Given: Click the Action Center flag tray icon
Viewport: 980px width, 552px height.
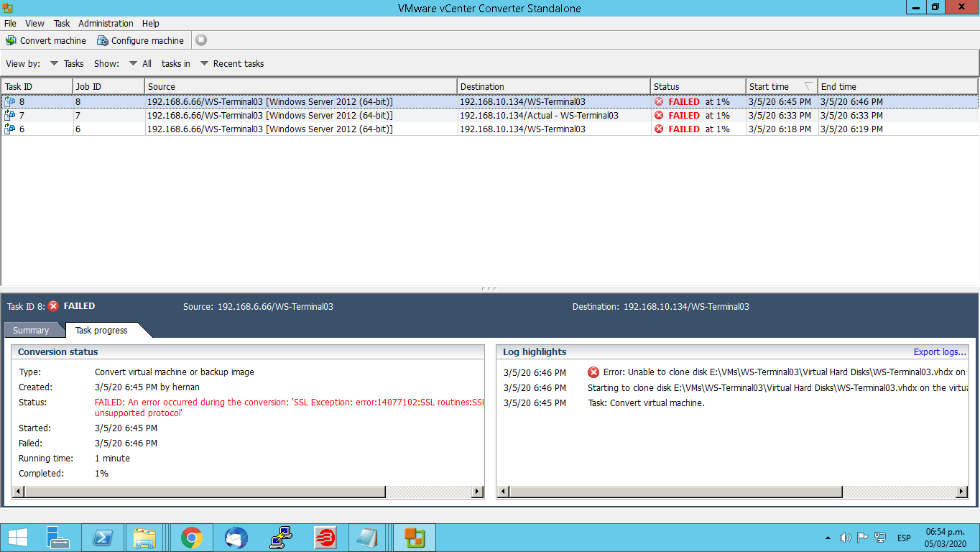Looking at the screenshot, I should [863, 538].
